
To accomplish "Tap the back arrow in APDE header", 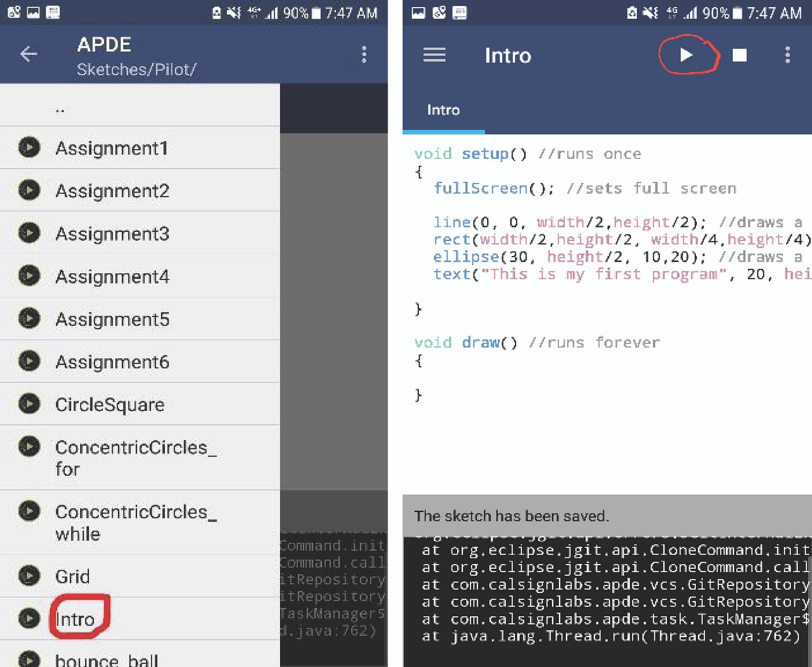I will tap(29, 54).
